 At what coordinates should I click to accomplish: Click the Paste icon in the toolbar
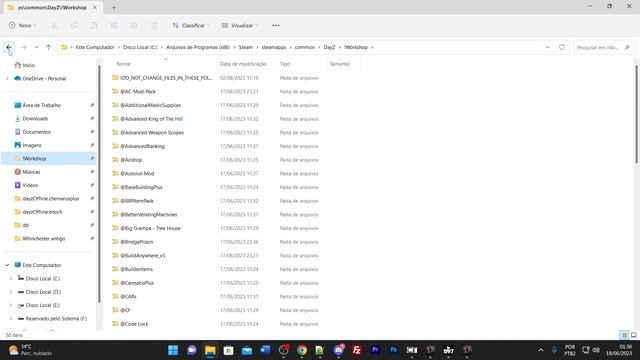pyautogui.click(x=94, y=25)
